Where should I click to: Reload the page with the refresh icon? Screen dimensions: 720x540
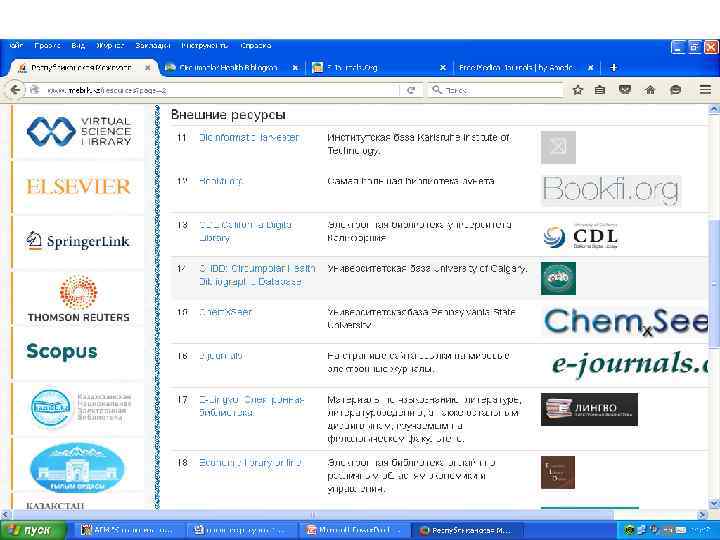click(411, 90)
